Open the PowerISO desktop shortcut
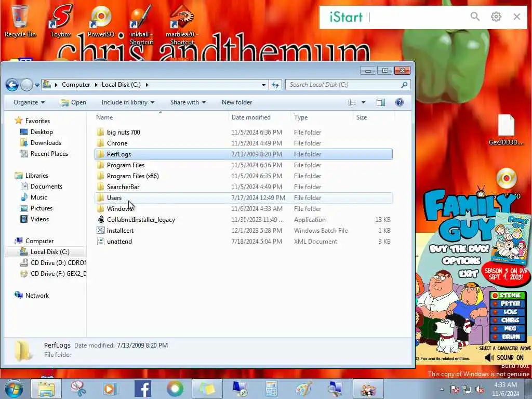The height and width of the screenshot is (399, 532). (x=101, y=21)
